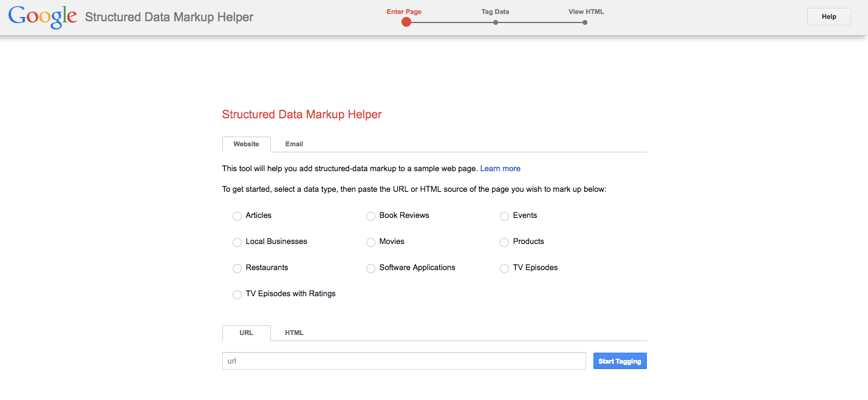Switch to the HTML input tab
Screen dimensions: 868x400
[x=294, y=333]
